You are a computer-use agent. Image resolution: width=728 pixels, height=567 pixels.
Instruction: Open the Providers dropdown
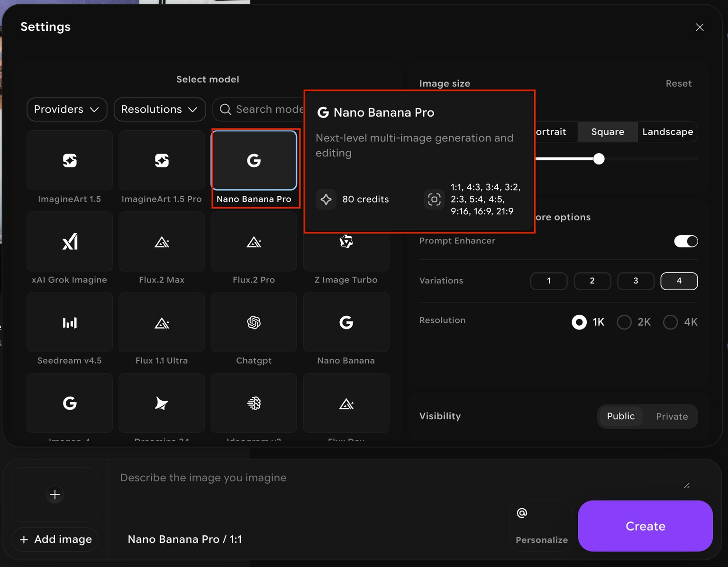tap(67, 110)
